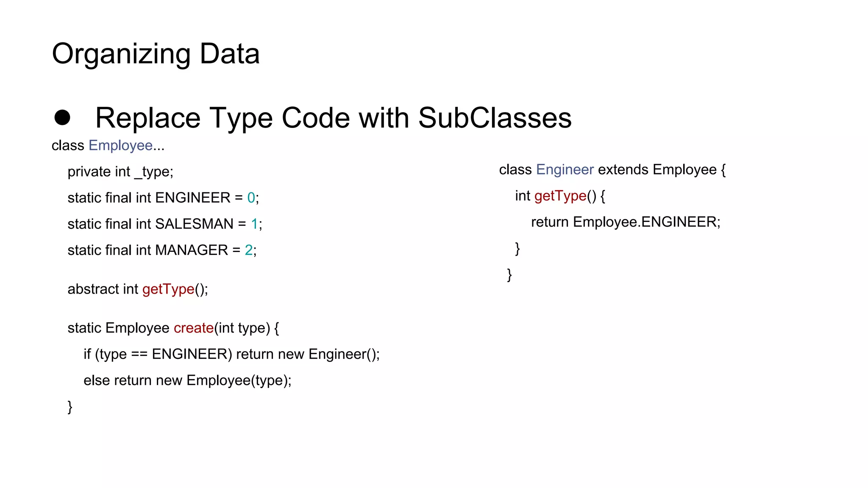The height and width of the screenshot is (488, 868).
Task: Click the closing brace of create method
Action: click(70, 407)
